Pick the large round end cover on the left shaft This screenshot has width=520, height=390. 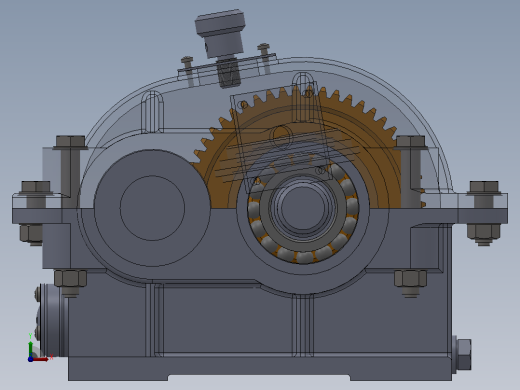[152, 208]
